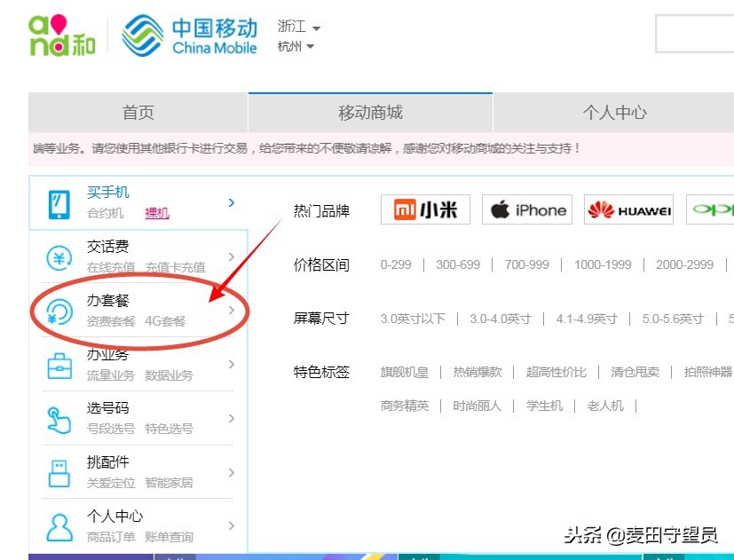
Task: Select the 裸机 sub-link
Action: coord(157,214)
